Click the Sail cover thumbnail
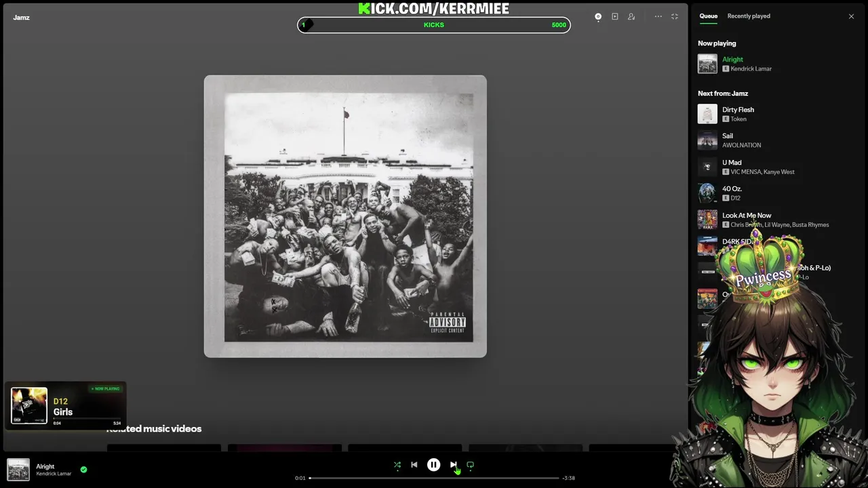868x488 pixels. click(707, 140)
